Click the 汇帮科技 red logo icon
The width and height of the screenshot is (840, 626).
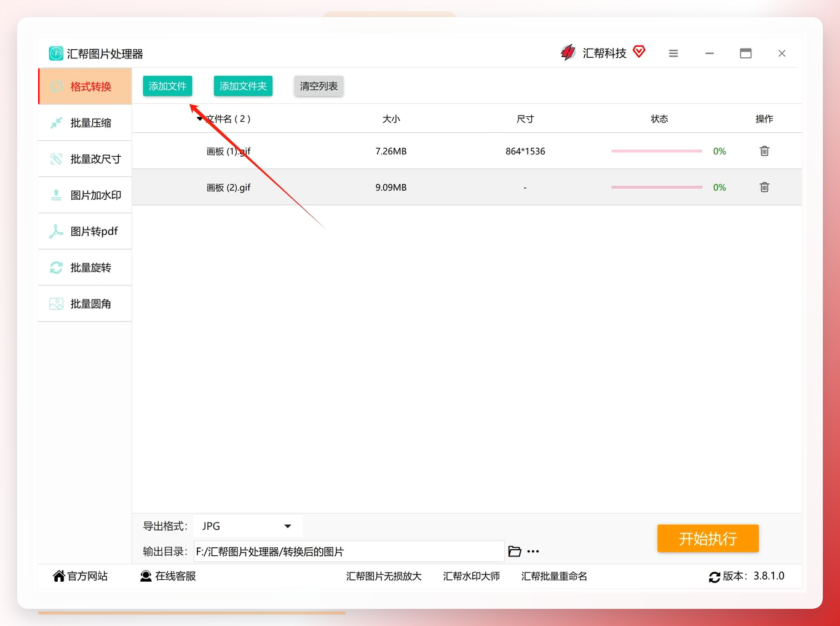568,53
